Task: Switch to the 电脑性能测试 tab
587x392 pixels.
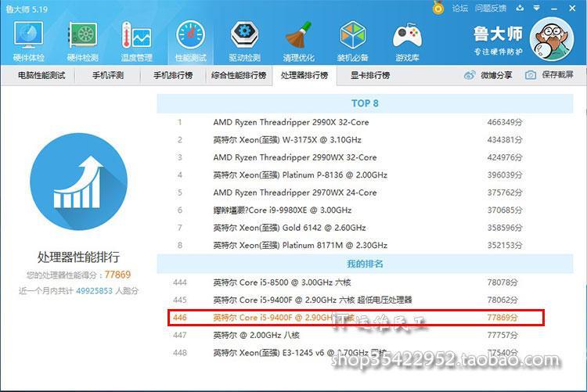Action: coord(41,76)
